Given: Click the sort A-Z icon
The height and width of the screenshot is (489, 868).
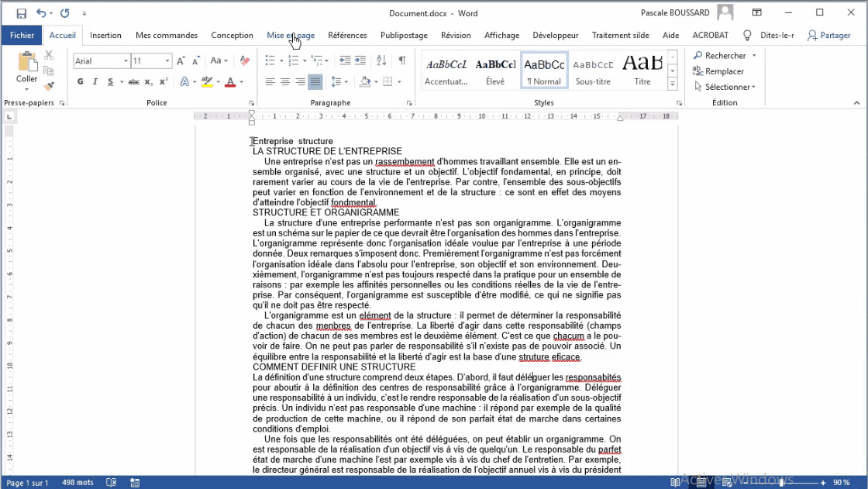Looking at the screenshot, I should click(381, 60).
